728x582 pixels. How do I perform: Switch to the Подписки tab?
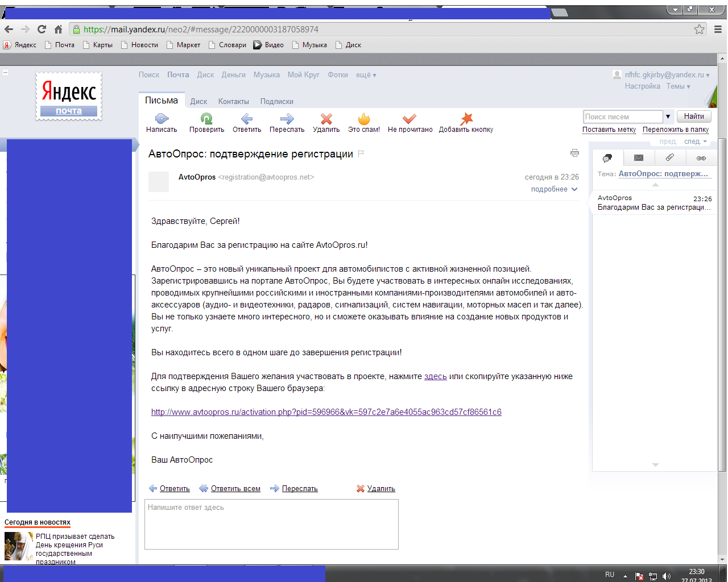click(277, 102)
